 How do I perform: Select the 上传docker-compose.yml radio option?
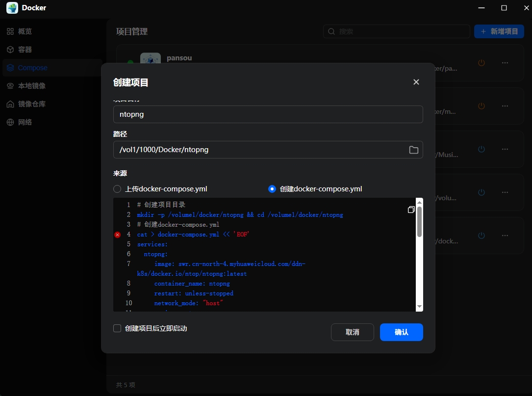click(x=117, y=188)
